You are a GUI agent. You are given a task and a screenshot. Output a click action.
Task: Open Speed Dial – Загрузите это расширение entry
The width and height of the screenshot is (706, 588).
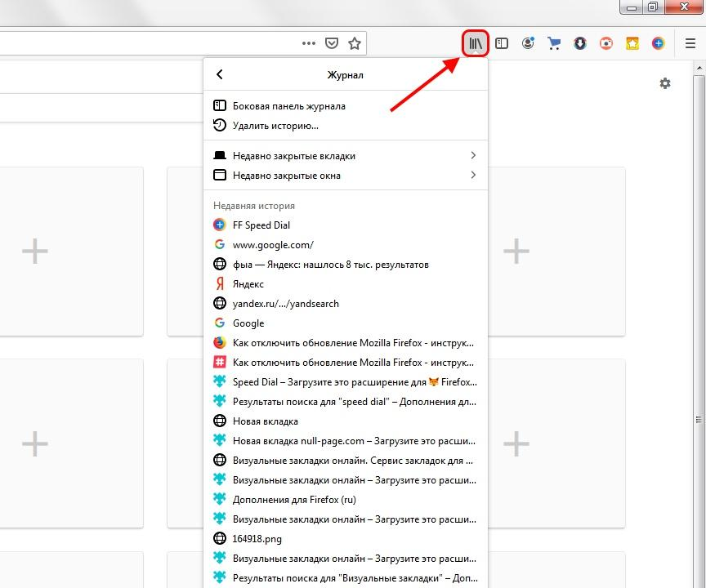click(346, 382)
